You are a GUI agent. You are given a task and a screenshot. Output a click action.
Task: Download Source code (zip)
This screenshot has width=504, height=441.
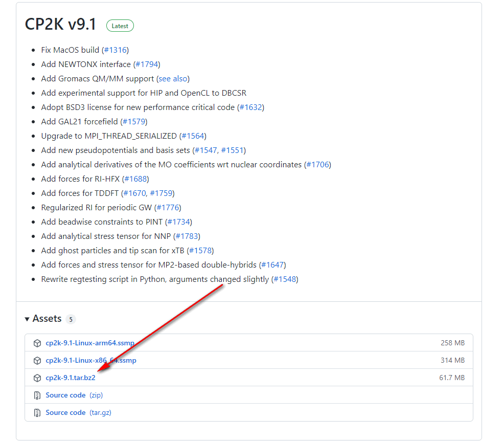click(x=74, y=395)
